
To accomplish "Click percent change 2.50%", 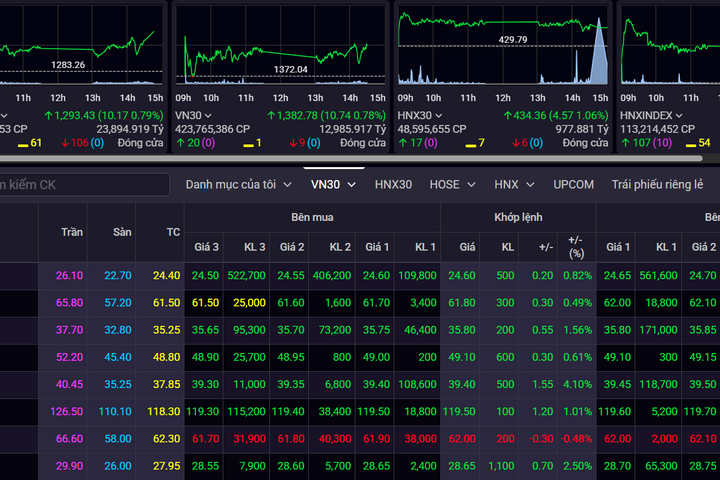I will pos(578,466).
